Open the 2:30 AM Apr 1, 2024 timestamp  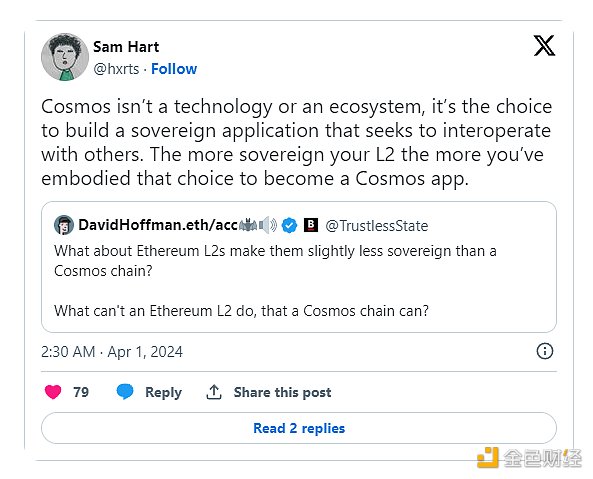click(x=112, y=352)
